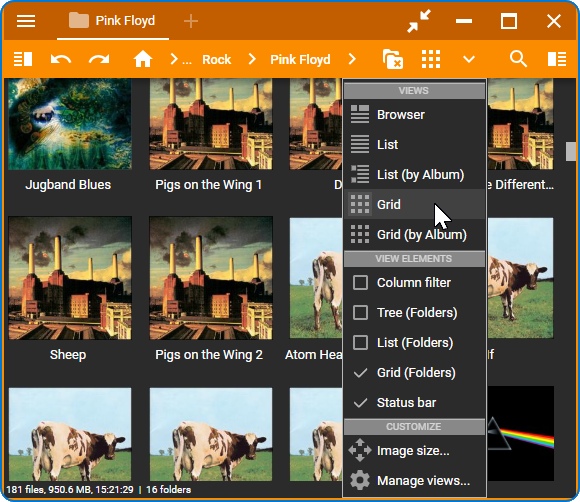Go to the Home location icon
Screen dimensions: 580x502
tap(143, 59)
